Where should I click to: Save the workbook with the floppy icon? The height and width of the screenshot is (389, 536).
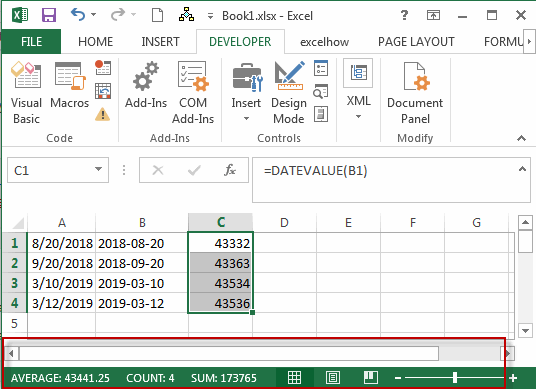(x=49, y=15)
